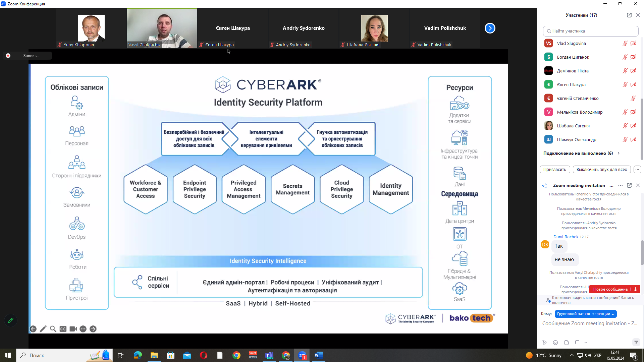Viewport: 644px width, 362px height.
Task: Unmute Євгеній Степанченко's microphone
Action: pyautogui.click(x=633, y=98)
